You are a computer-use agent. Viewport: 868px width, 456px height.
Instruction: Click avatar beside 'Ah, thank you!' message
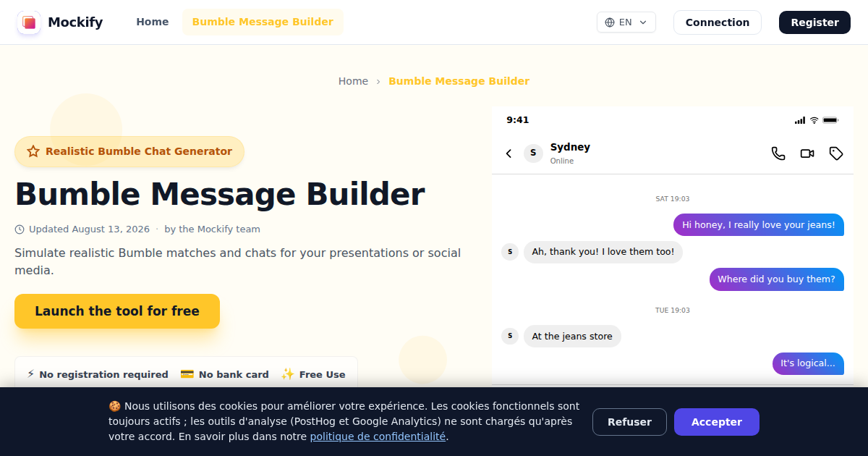(510, 252)
